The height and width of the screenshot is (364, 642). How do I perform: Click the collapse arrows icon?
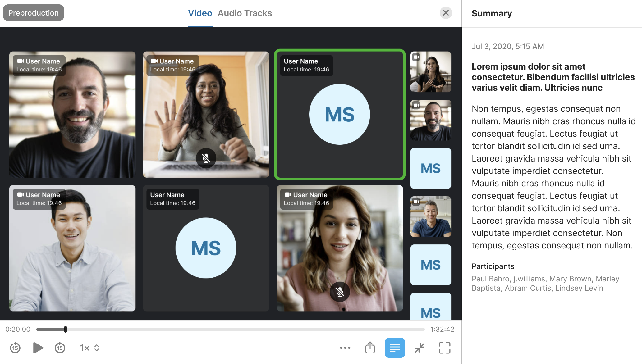pyautogui.click(x=420, y=348)
